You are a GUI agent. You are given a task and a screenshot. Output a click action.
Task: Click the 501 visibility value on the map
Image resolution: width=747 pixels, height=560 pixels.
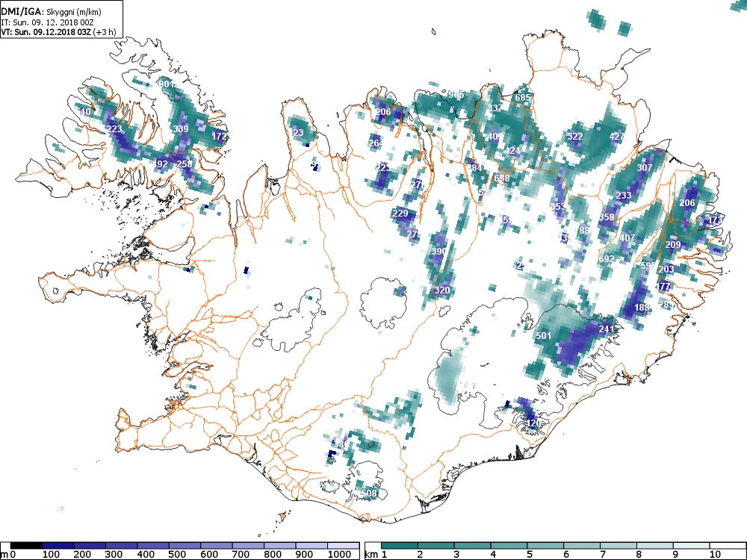coord(544,335)
